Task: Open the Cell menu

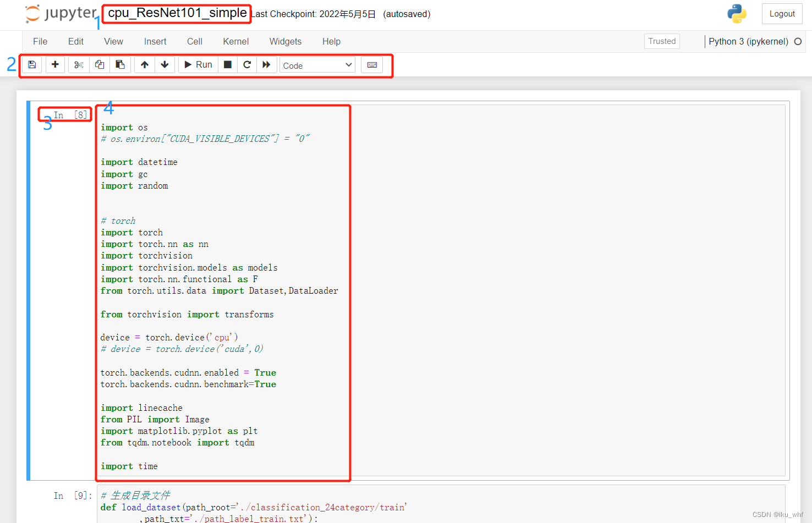Action: 195,41
